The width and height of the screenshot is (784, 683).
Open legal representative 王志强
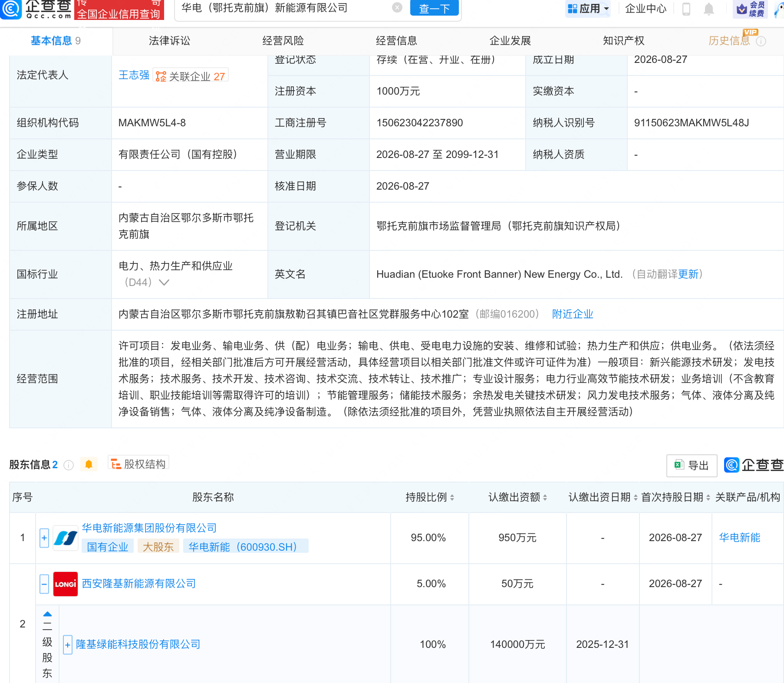click(134, 75)
